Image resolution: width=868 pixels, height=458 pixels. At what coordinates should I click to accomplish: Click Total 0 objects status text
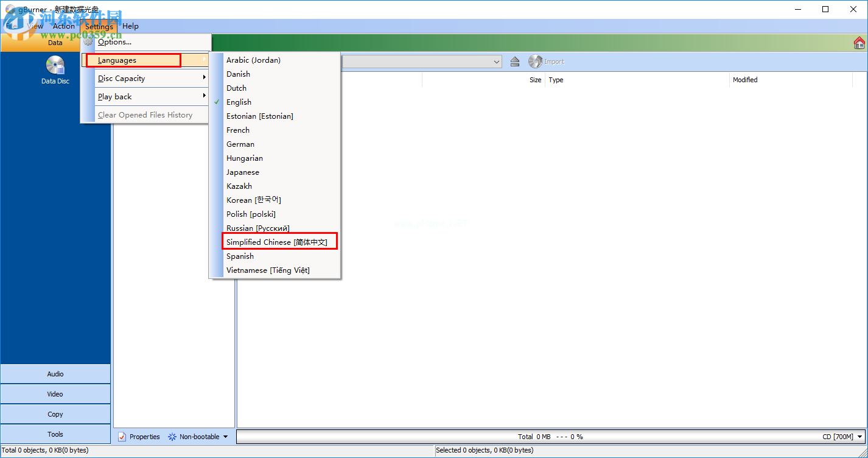pos(45,451)
